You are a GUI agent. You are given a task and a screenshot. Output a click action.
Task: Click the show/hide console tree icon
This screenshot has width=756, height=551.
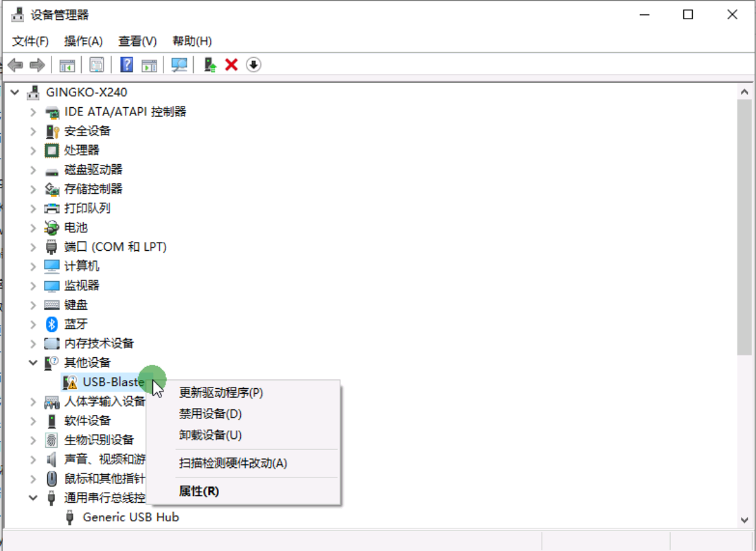[67, 65]
